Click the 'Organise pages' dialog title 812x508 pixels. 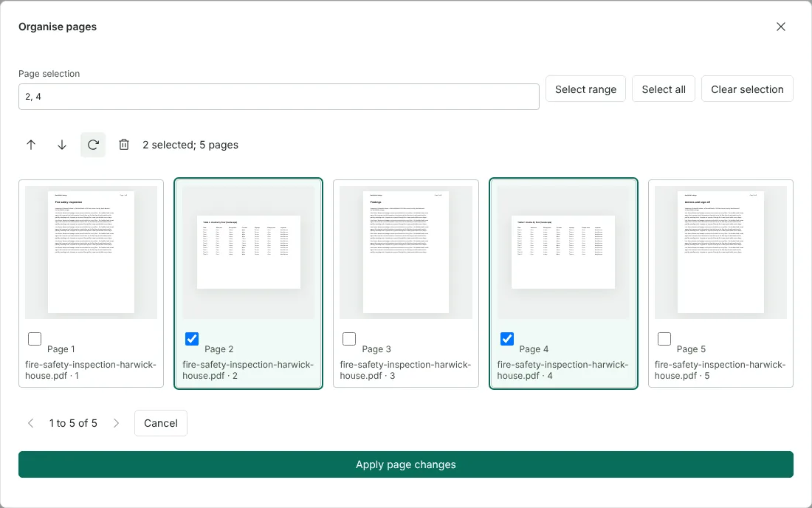pos(58,27)
